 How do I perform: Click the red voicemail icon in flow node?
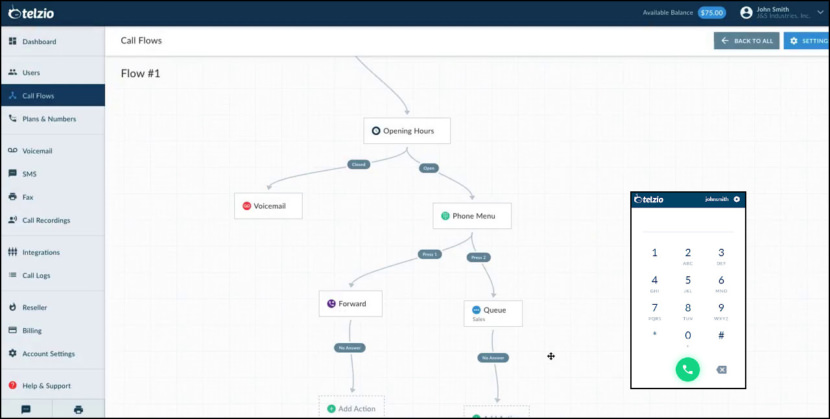[x=247, y=206]
